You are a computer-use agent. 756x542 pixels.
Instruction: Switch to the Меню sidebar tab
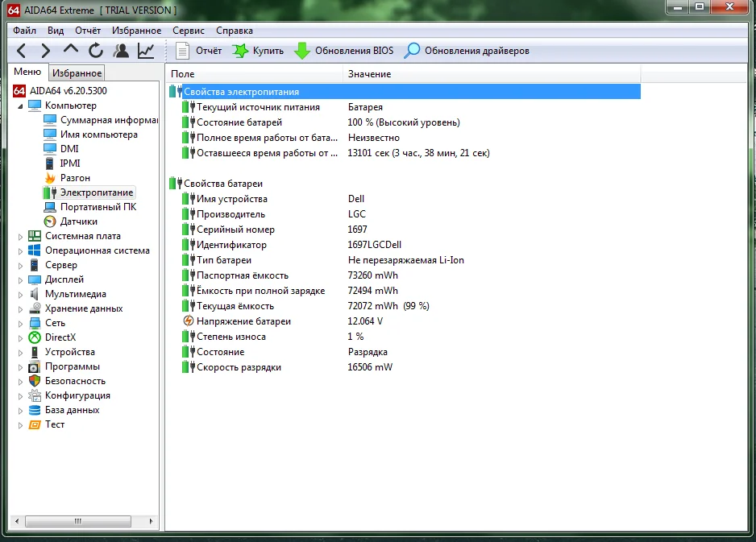[27, 72]
